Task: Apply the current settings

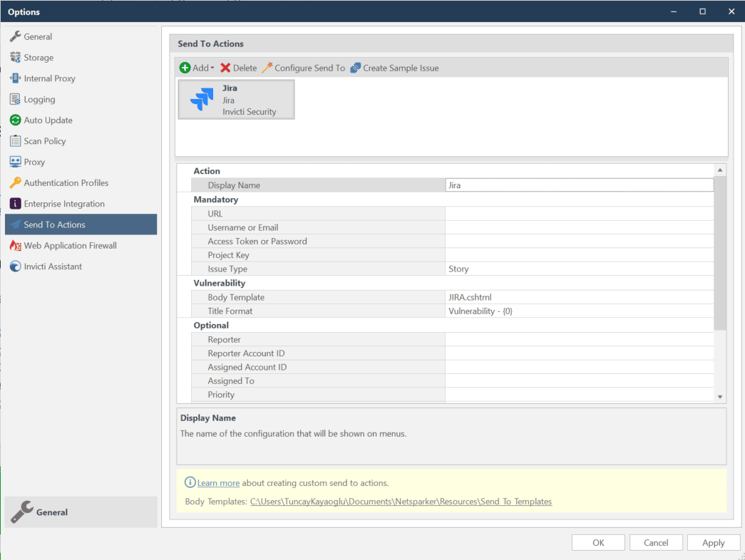Action: (x=713, y=542)
